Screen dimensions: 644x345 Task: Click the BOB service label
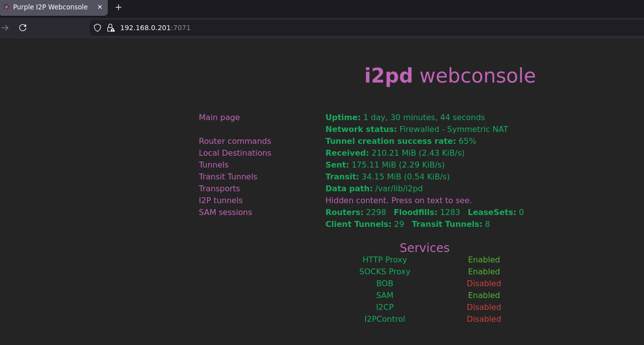coord(385,284)
